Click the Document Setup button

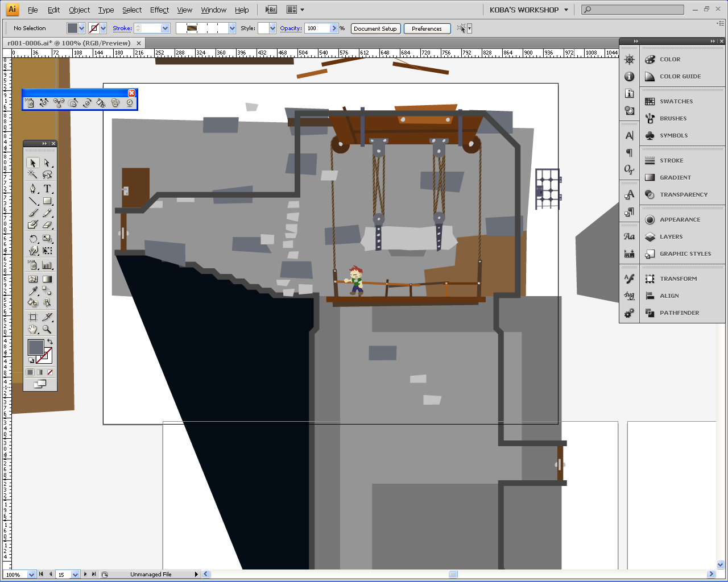click(x=375, y=28)
